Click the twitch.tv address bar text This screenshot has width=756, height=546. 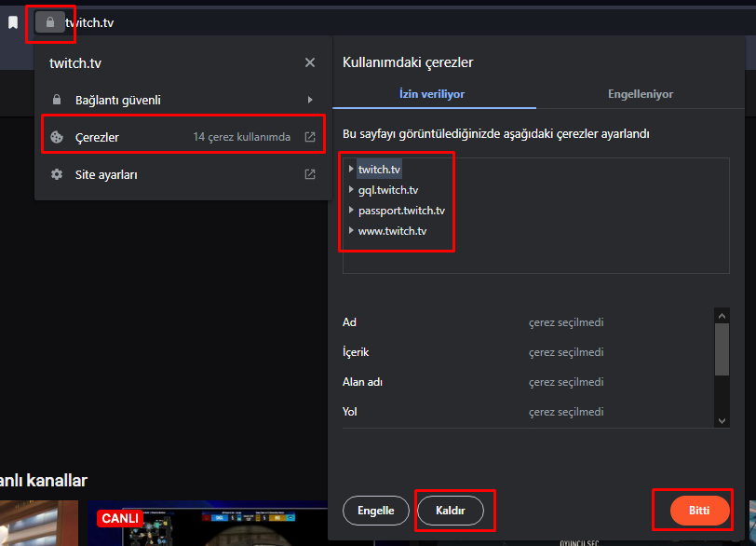click(89, 22)
